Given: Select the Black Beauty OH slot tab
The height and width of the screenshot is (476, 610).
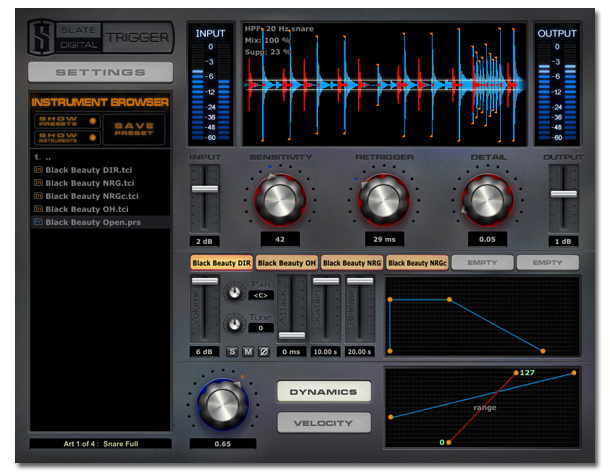Looking at the screenshot, I should tap(287, 263).
